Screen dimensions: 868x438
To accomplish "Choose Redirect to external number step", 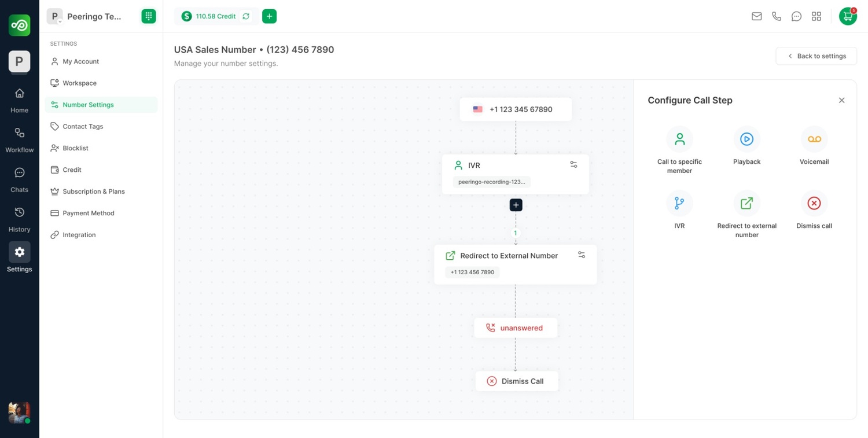I will point(746,215).
